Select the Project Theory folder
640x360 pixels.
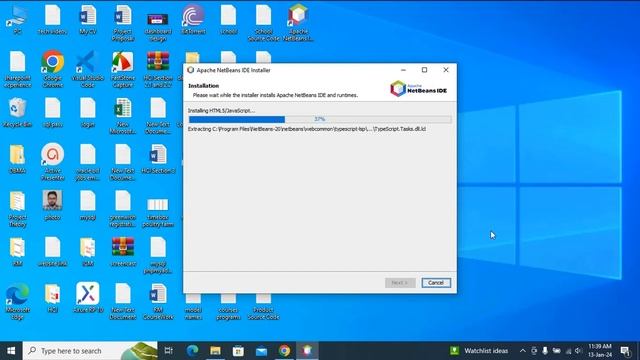17,209
